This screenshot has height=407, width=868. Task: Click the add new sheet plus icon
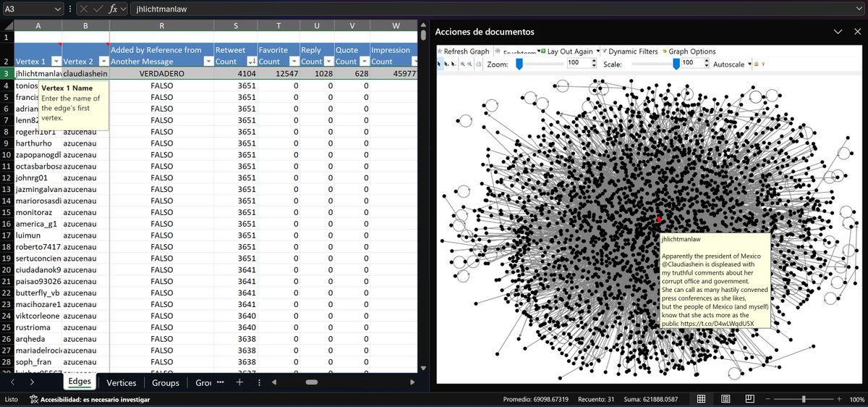click(239, 382)
